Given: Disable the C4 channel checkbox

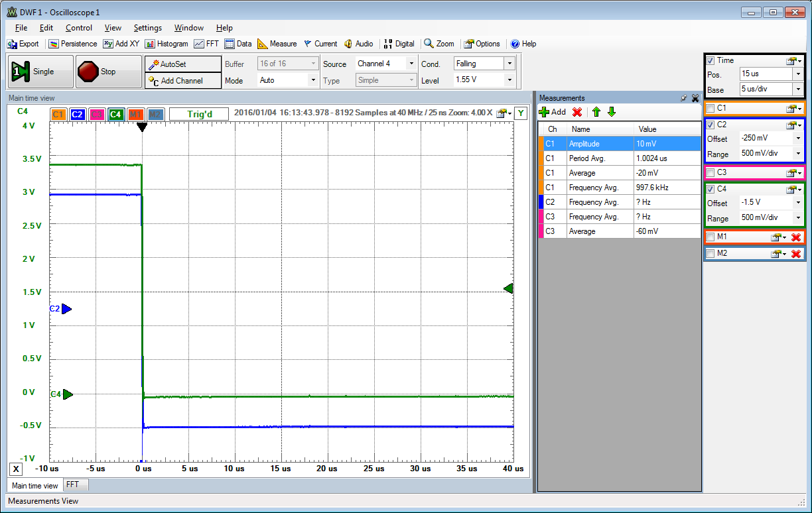Looking at the screenshot, I should point(710,188).
